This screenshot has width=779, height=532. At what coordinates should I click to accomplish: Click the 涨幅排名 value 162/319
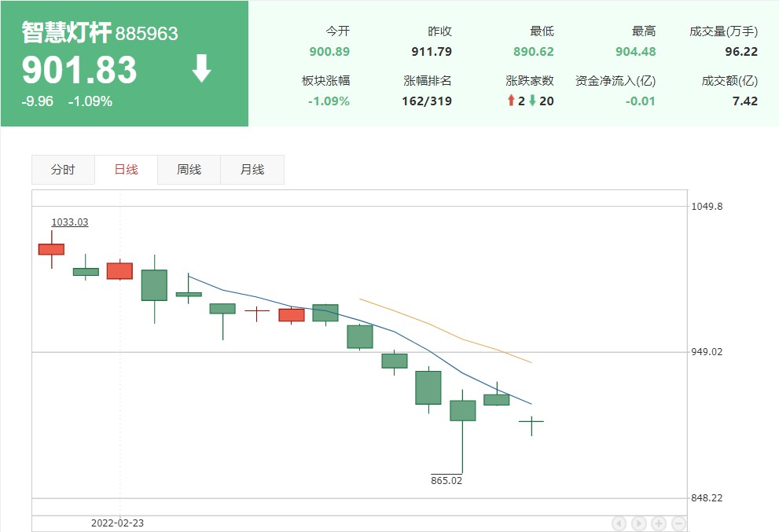click(428, 101)
